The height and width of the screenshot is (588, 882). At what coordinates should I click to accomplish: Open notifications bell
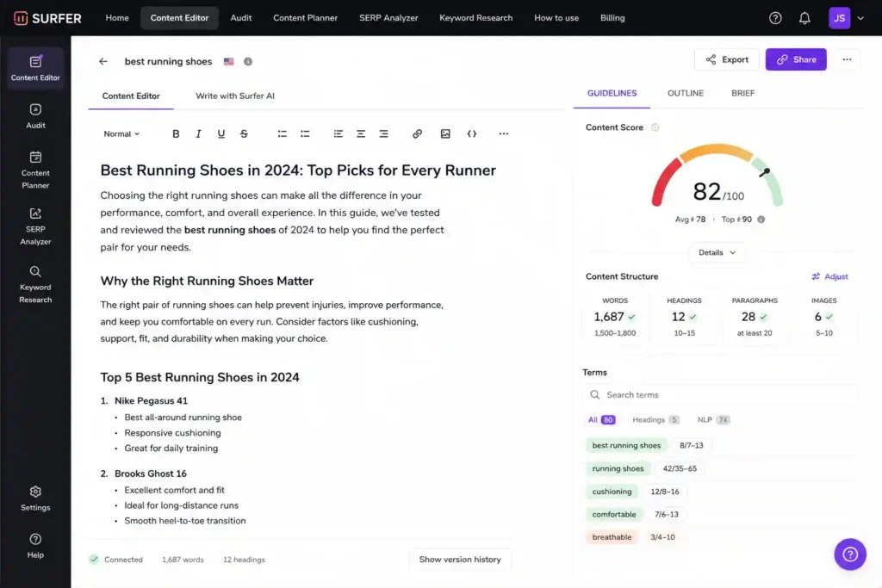coord(805,18)
